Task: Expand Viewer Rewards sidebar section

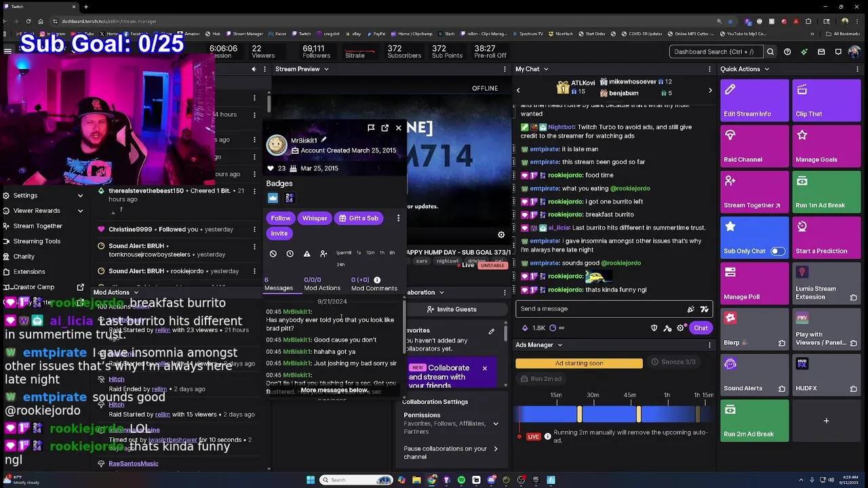Action: click(x=44, y=211)
